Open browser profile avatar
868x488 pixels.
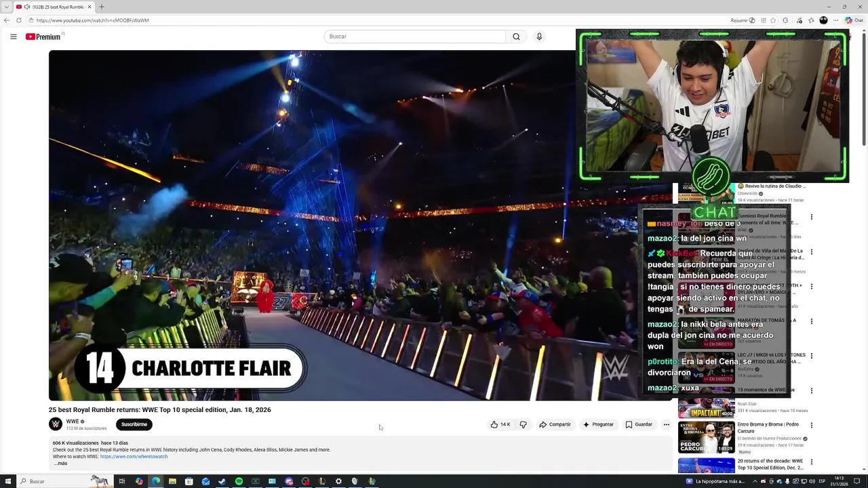[x=823, y=20]
